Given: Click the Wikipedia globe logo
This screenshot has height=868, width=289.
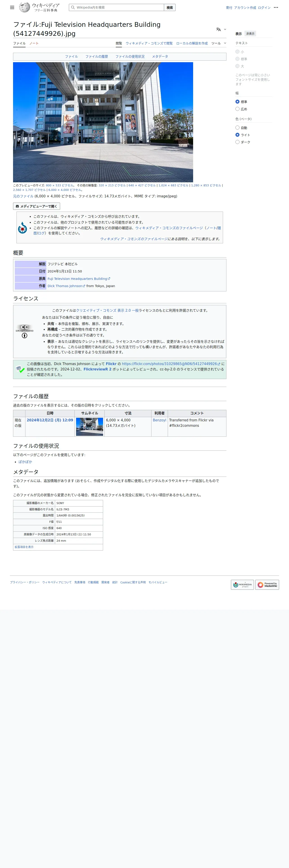Looking at the screenshot, I should point(24,7).
